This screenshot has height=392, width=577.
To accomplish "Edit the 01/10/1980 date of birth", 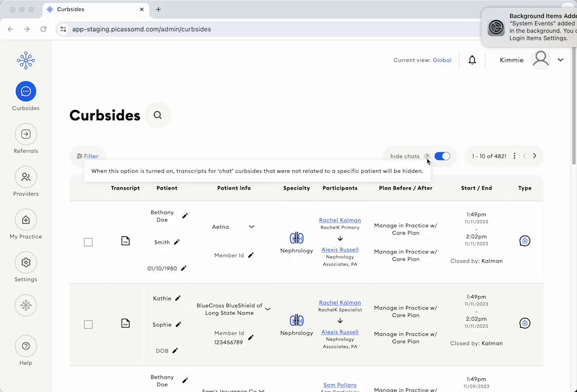I will [x=183, y=268].
